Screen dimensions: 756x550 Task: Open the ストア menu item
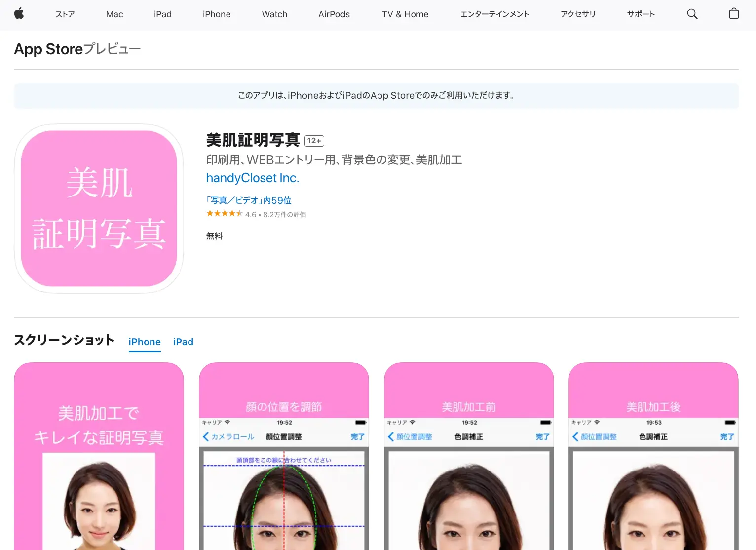click(x=65, y=14)
